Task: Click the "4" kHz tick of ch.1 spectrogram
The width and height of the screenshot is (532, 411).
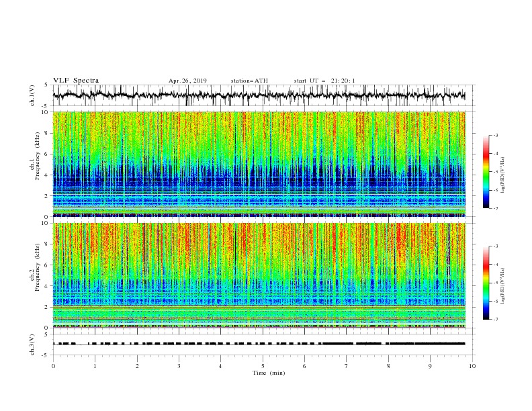Action: pyautogui.click(x=47, y=175)
